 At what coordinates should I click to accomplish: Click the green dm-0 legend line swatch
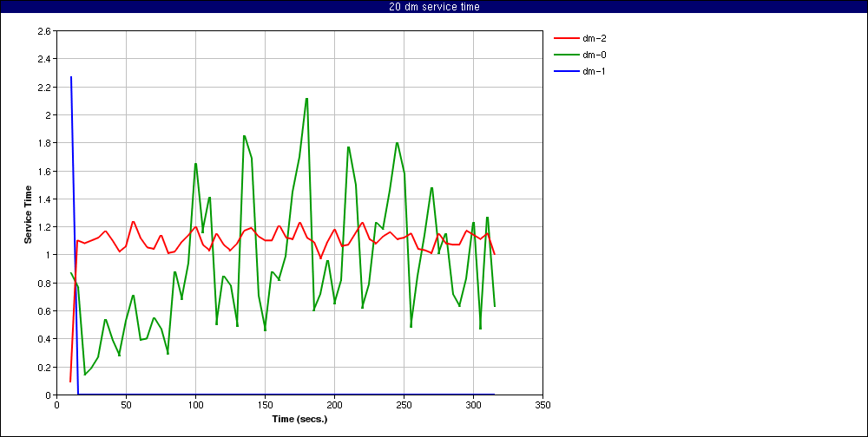click(x=566, y=55)
